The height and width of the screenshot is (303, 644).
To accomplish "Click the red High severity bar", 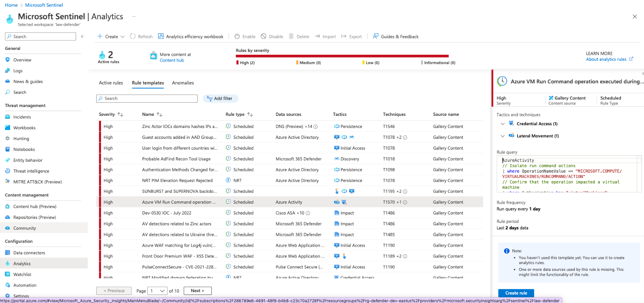I will point(342,56).
